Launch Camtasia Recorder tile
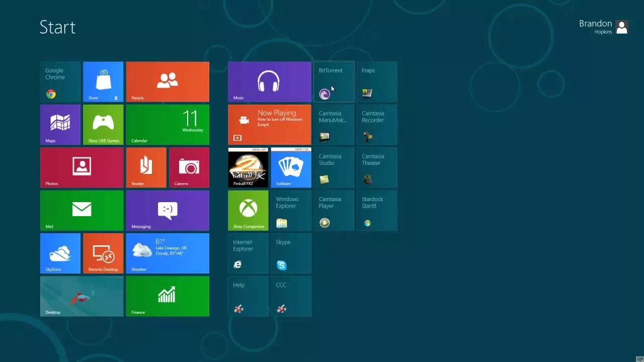This screenshot has height=362, width=644. 377,125
